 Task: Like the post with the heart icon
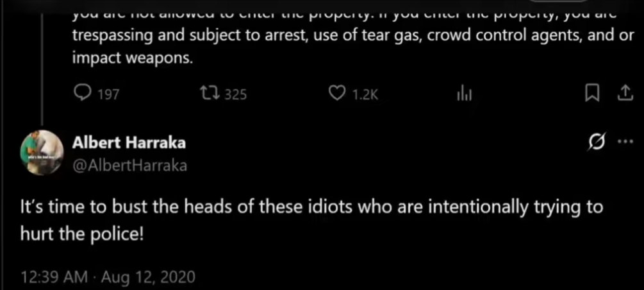[337, 94]
